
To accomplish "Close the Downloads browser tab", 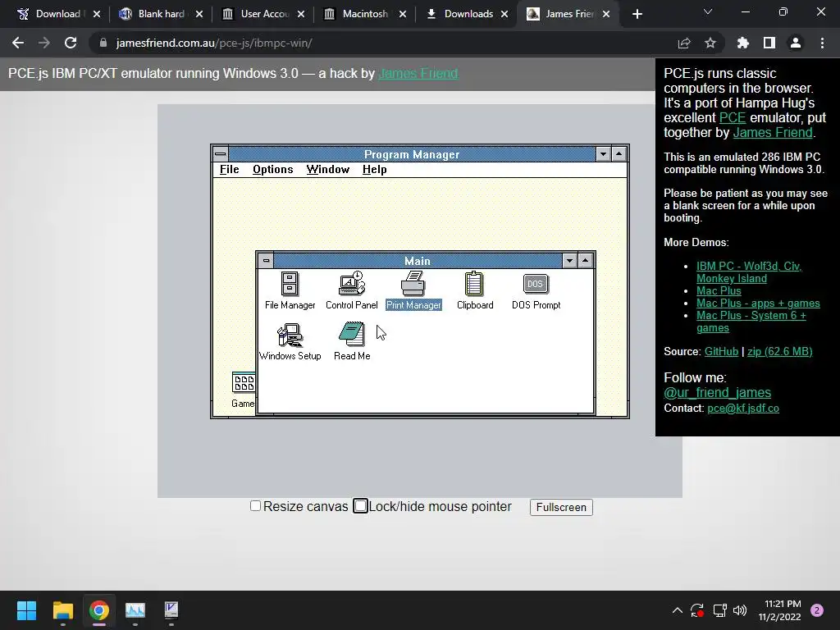I will click(504, 14).
